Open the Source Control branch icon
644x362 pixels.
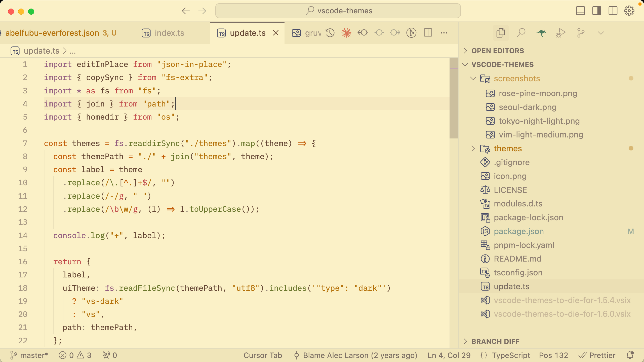coord(581,33)
